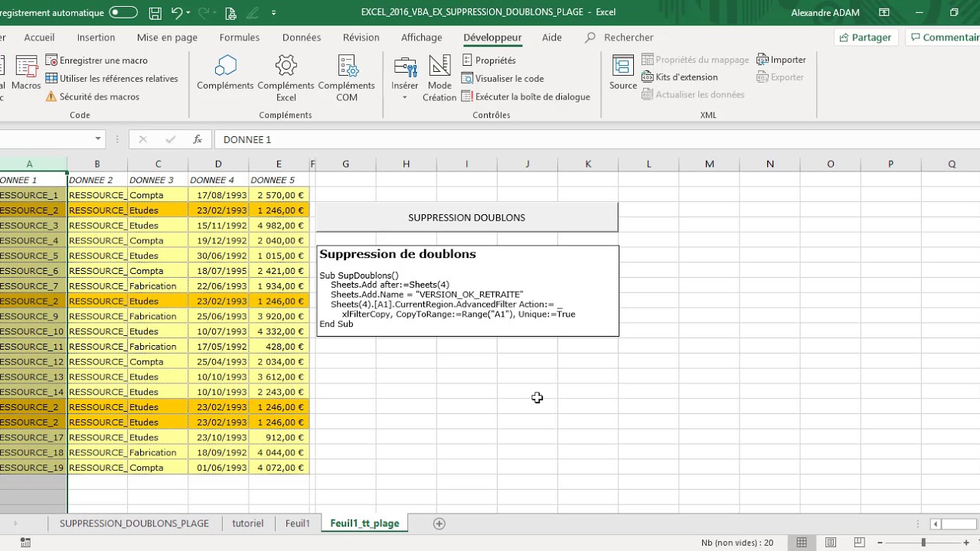The image size is (980, 551).
Task: Click the Save floppy disk icon
Action: pos(155,12)
